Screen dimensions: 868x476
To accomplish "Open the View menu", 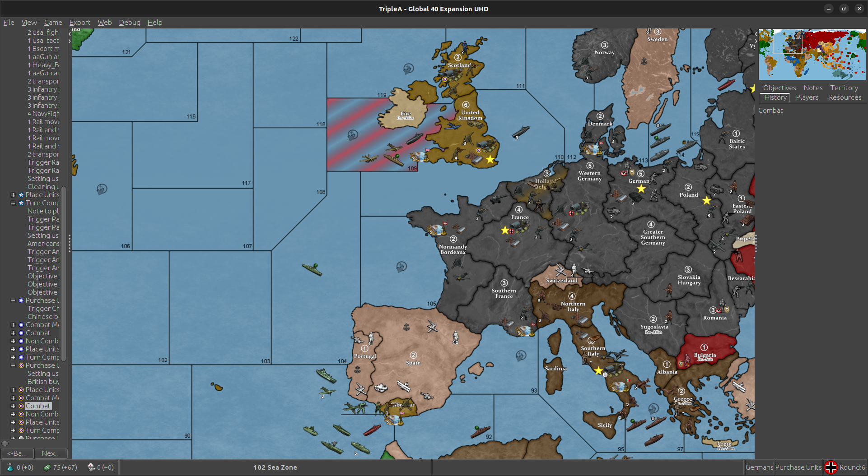I will (x=29, y=22).
